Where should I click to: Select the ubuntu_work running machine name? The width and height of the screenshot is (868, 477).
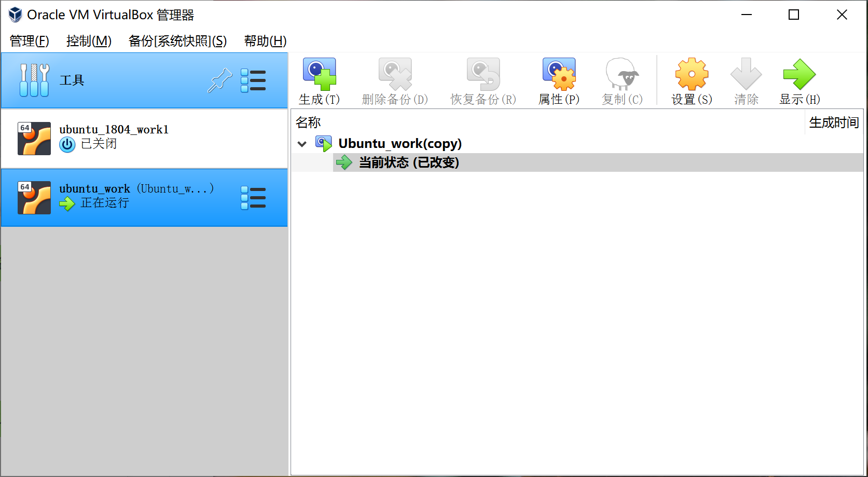click(x=94, y=189)
